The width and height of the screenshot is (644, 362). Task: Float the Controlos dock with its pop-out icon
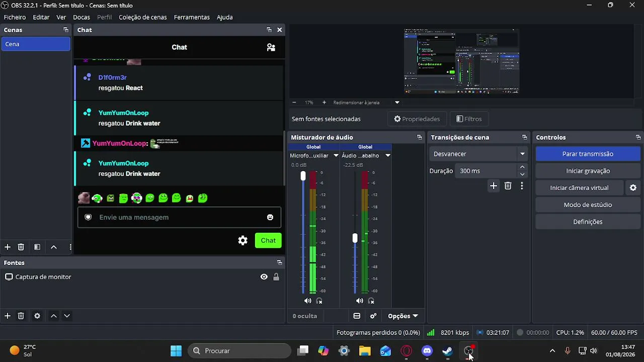(638, 137)
